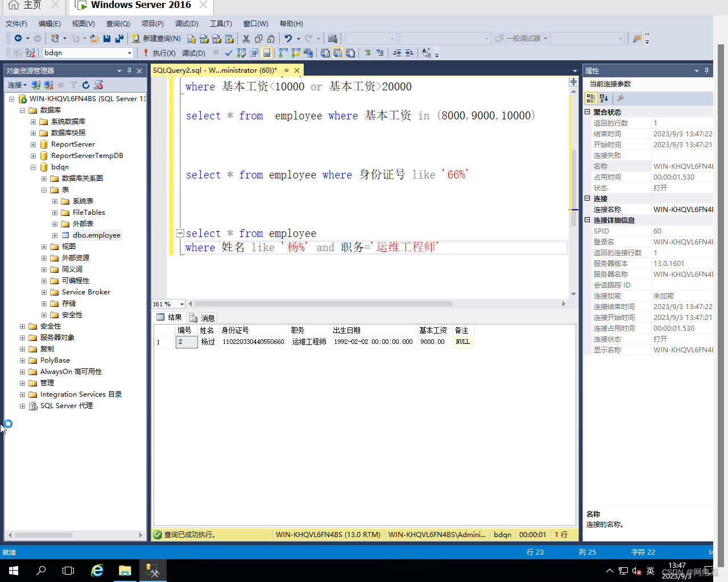This screenshot has height=582, width=728.
Task: Collapse the bdqn database node
Action: pyautogui.click(x=33, y=167)
